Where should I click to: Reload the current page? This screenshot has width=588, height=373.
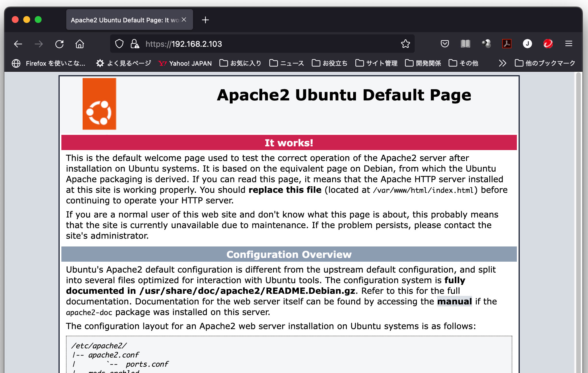click(59, 44)
